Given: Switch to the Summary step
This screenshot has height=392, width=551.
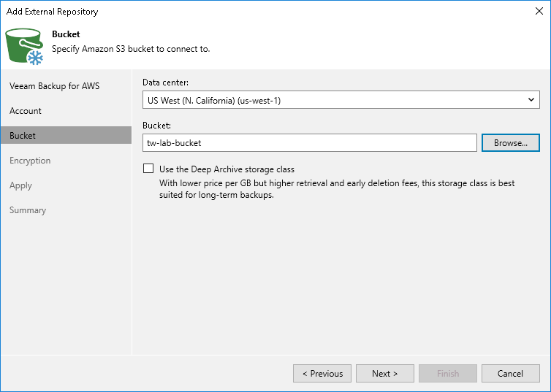Looking at the screenshot, I should [x=28, y=210].
